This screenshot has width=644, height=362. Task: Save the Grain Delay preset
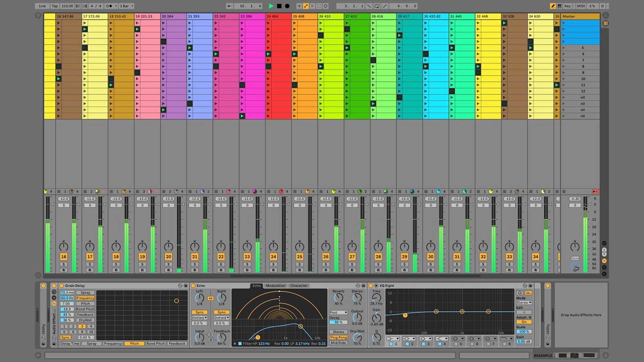pos(186,286)
